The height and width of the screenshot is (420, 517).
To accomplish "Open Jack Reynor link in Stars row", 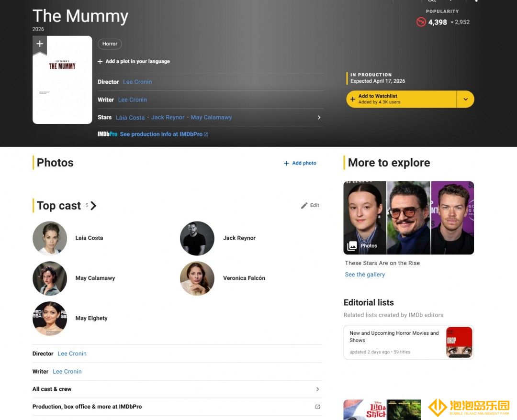I will (168, 117).
